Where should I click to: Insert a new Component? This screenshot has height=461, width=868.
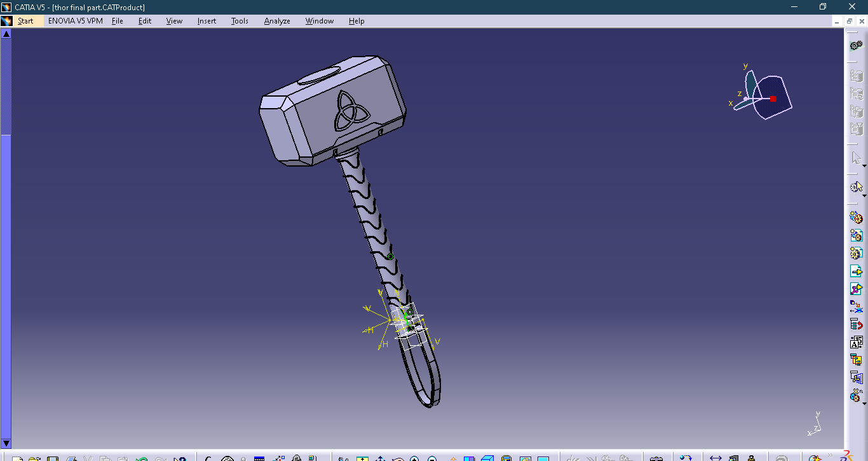point(856,218)
